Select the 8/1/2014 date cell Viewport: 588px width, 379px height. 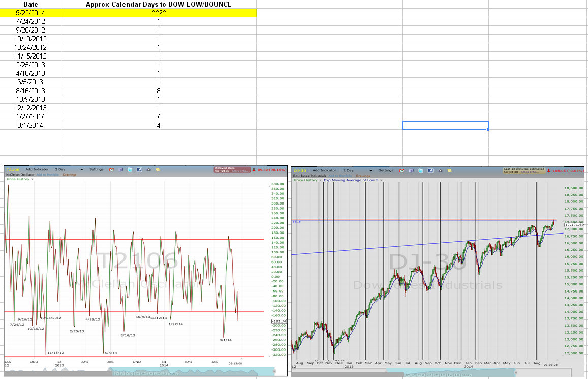30,125
